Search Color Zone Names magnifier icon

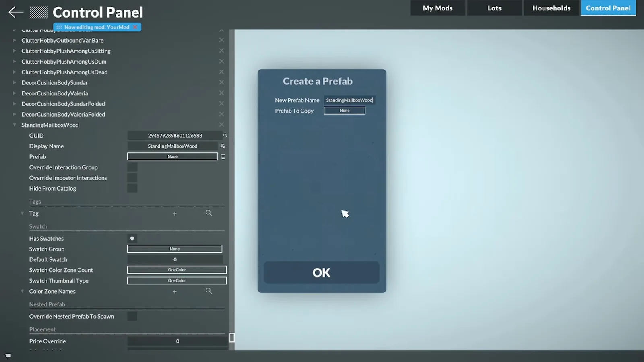[208, 291]
